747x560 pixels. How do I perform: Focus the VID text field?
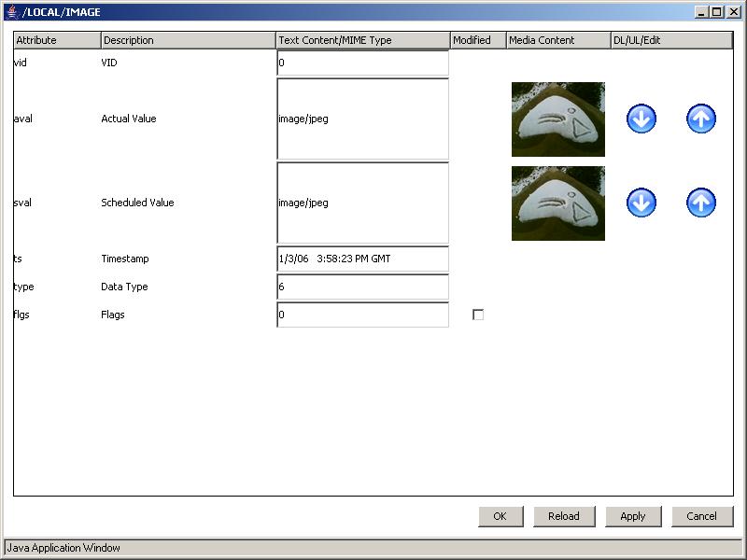click(x=362, y=63)
